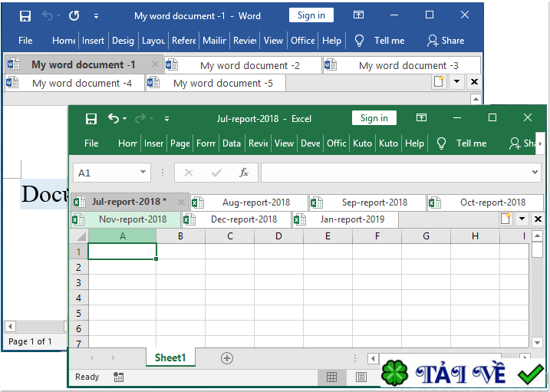Click black X close-all button in Word tab bar
Image resolution: width=550 pixels, height=392 pixels.
click(x=474, y=81)
